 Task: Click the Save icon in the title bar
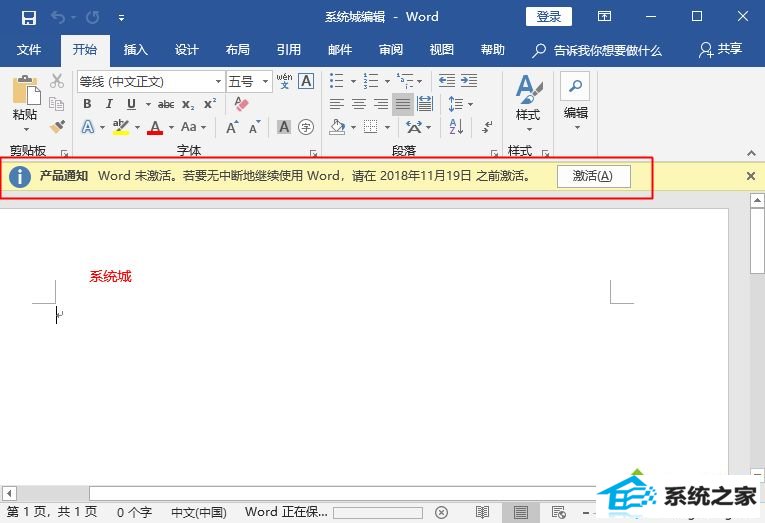[x=28, y=17]
